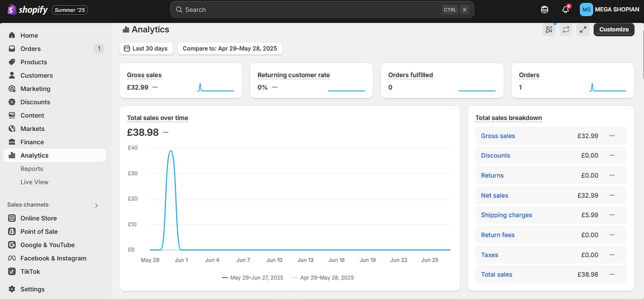This screenshot has height=299, width=644.
Task: Click the Marketing target icon
Action: 12,89
